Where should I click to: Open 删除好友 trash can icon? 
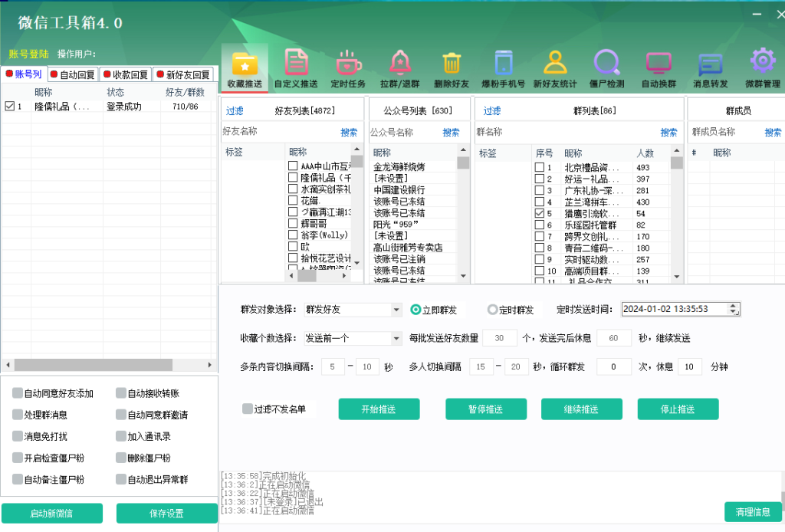[452, 62]
